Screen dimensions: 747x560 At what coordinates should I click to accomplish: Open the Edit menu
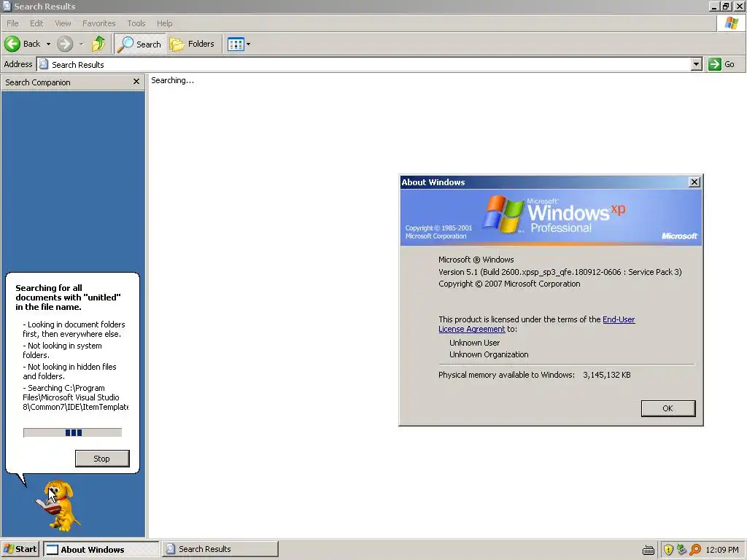(36, 23)
